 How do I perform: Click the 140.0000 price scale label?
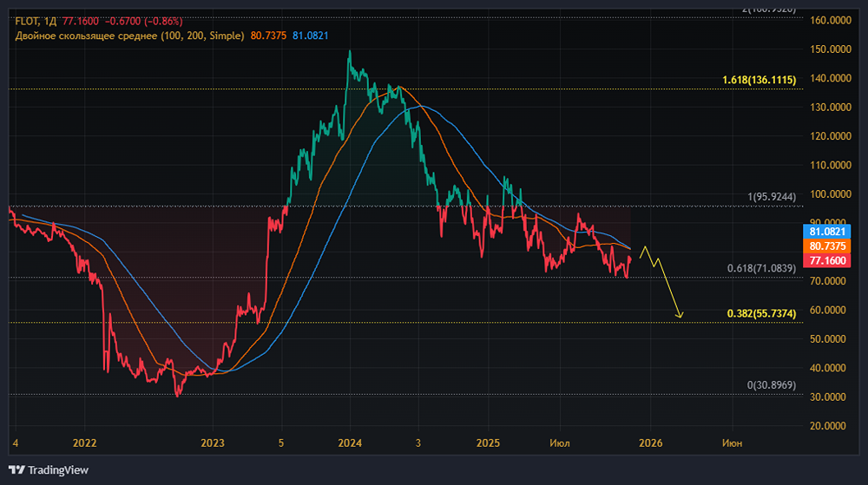tap(831, 79)
